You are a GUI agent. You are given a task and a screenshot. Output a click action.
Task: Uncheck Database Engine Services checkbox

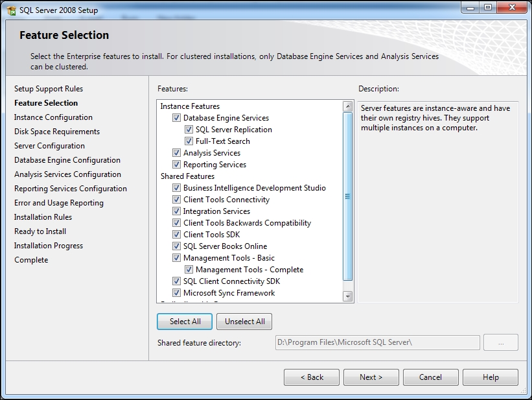tap(176, 118)
